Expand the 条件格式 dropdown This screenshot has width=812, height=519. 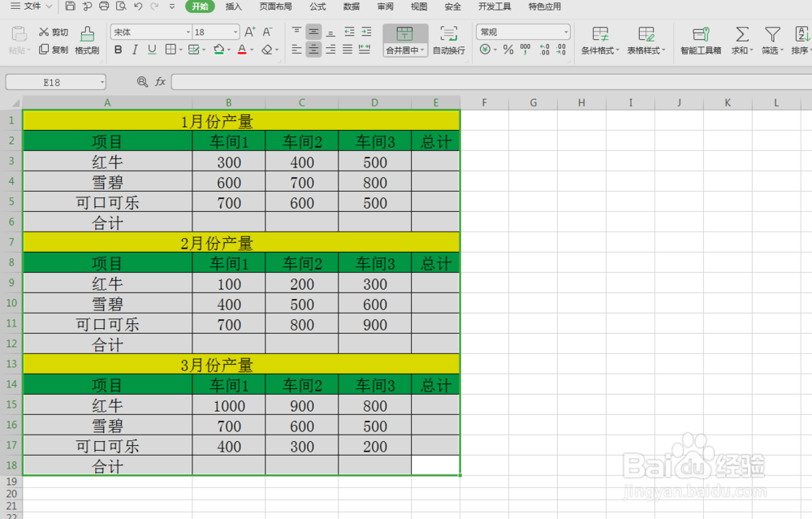[617, 50]
